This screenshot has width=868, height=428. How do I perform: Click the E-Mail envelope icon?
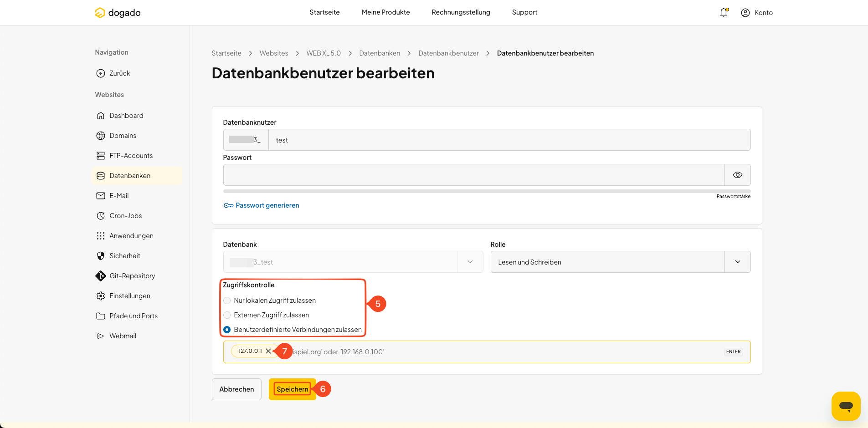[101, 196]
